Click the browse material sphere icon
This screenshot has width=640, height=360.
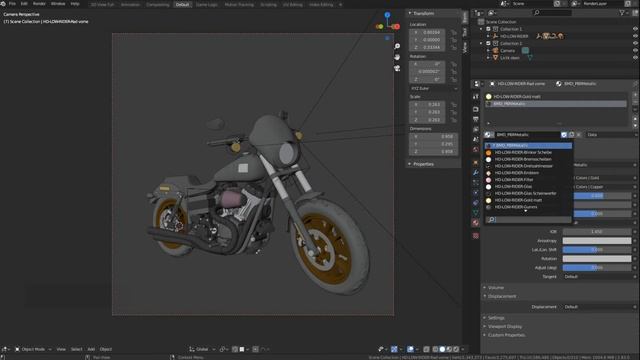click(x=489, y=135)
